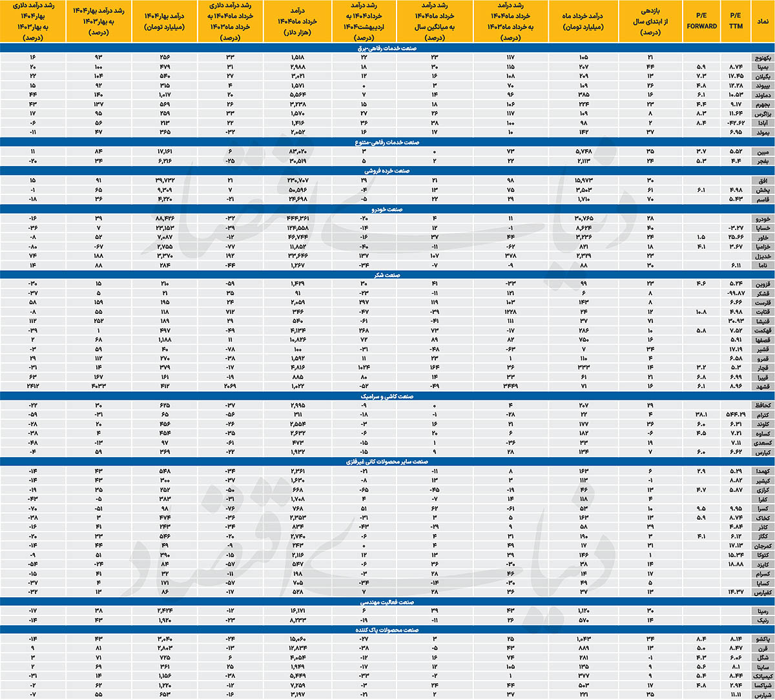Click the symbol cell 'ساینا'
Viewport: 775px width, 700px height.
tap(762, 667)
